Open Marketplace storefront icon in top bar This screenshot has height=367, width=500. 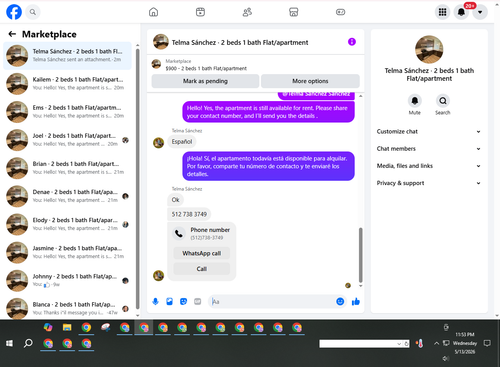click(294, 12)
